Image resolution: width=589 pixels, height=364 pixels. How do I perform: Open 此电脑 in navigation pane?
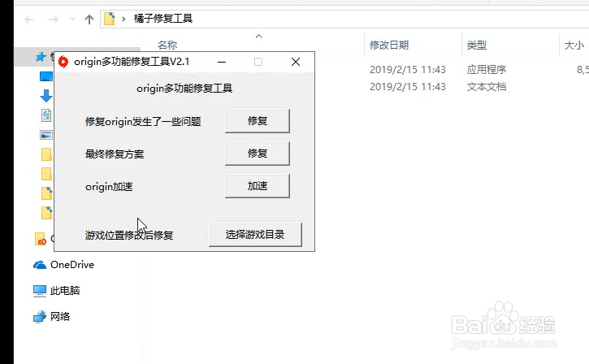pyautogui.click(x=56, y=291)
